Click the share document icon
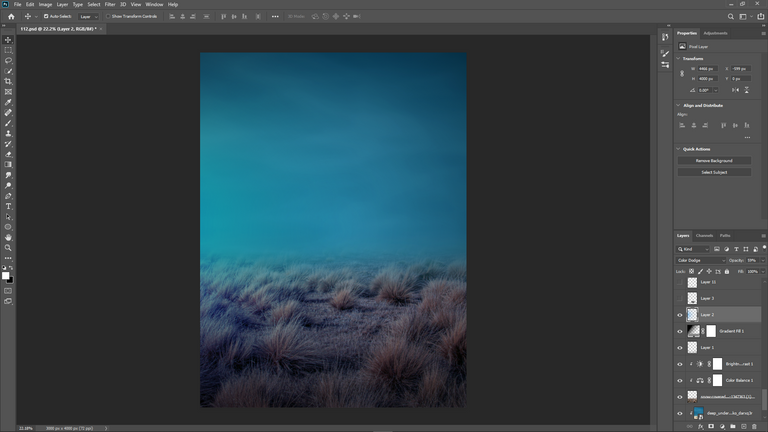The width and height of the screenshot is (768, 432). 761,16
